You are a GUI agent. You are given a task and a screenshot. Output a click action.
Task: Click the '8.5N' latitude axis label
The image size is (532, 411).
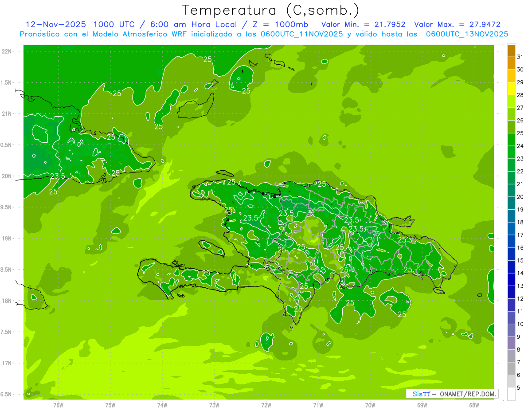pos(7,270)
